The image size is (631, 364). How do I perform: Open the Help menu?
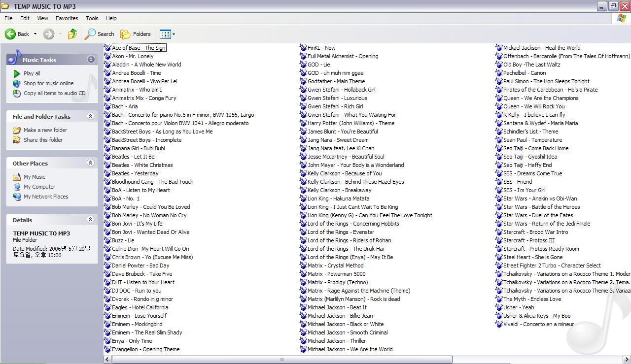(x=111, y=18)
